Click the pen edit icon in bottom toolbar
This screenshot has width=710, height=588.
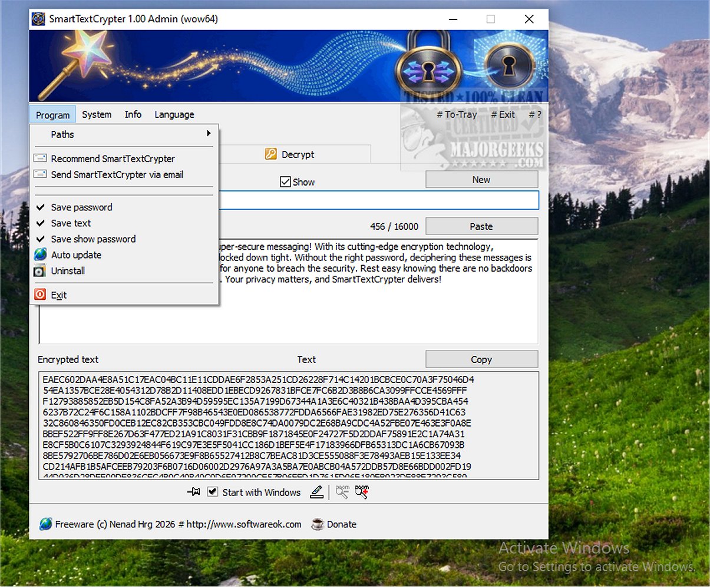[317, 492]
